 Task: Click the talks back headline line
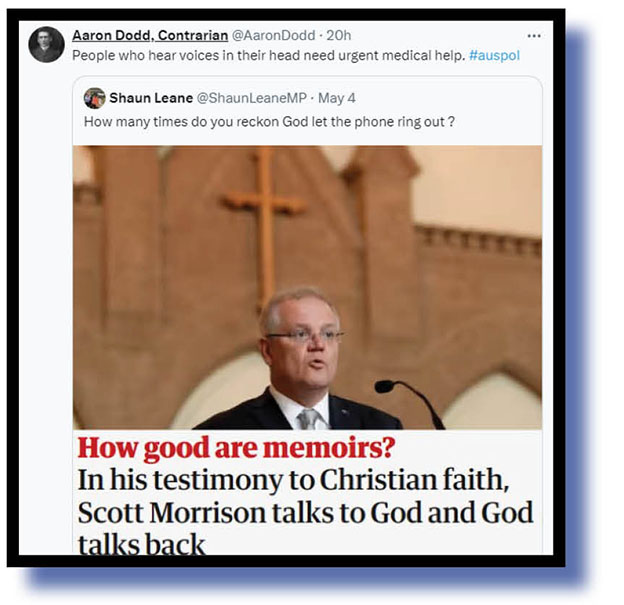[141, 544]
